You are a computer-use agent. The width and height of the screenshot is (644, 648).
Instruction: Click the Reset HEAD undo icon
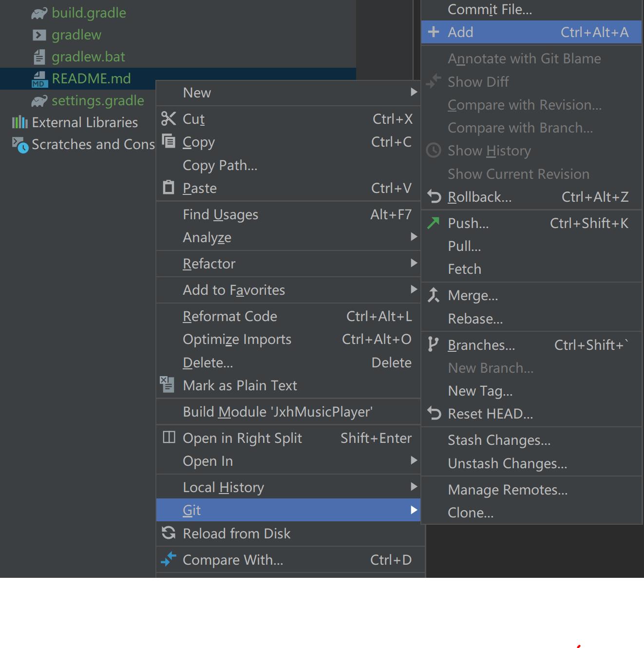[x=434, y=414]
